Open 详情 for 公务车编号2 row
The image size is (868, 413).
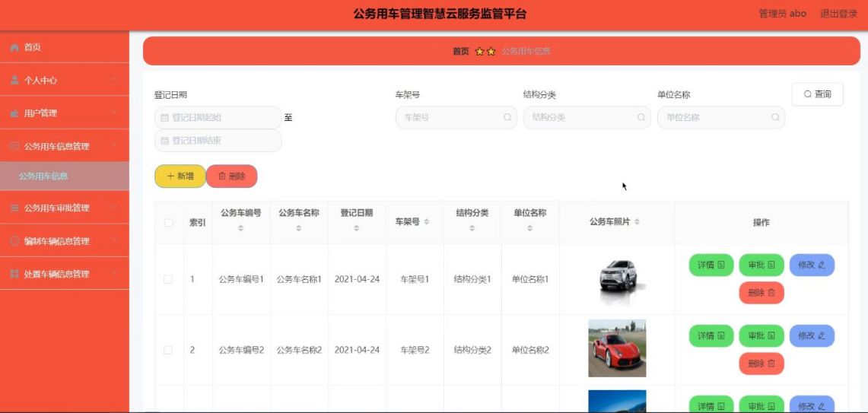point(711,335)
